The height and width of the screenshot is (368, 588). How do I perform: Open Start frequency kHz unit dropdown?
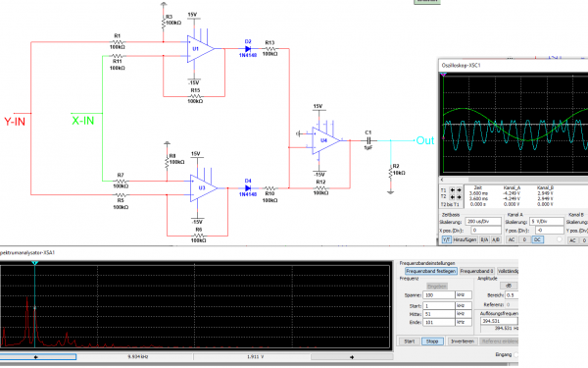tap(464, 305)
